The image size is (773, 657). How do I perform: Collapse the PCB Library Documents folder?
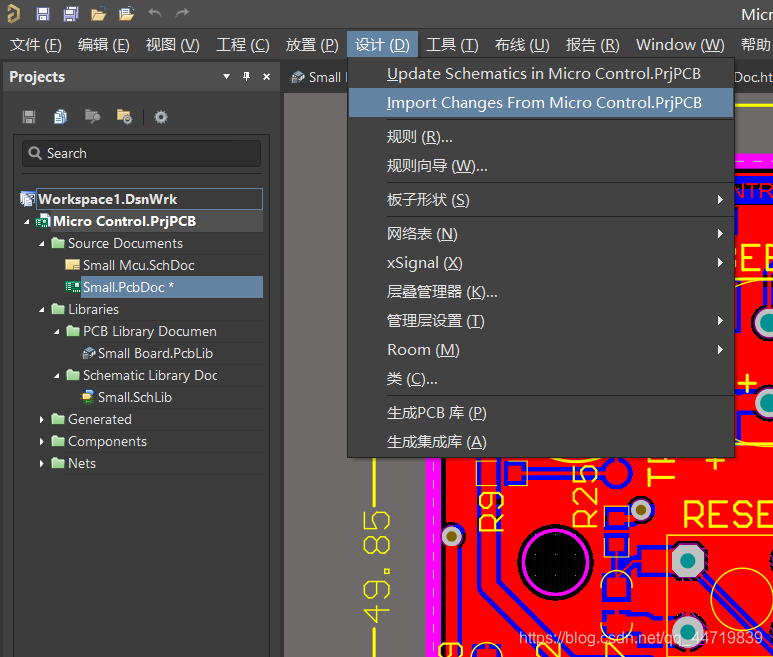57,332
